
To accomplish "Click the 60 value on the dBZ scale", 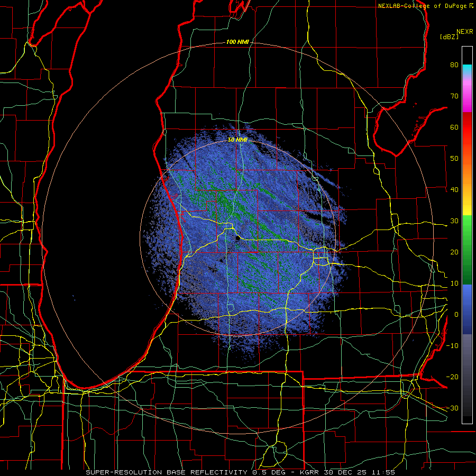I will [454, 127].
